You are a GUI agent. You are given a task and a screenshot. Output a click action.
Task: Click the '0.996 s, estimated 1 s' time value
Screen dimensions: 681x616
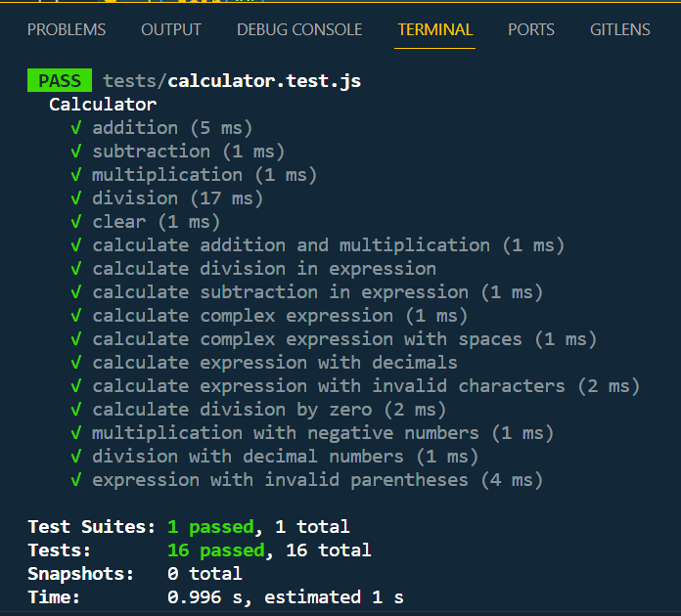click(286, 596)
